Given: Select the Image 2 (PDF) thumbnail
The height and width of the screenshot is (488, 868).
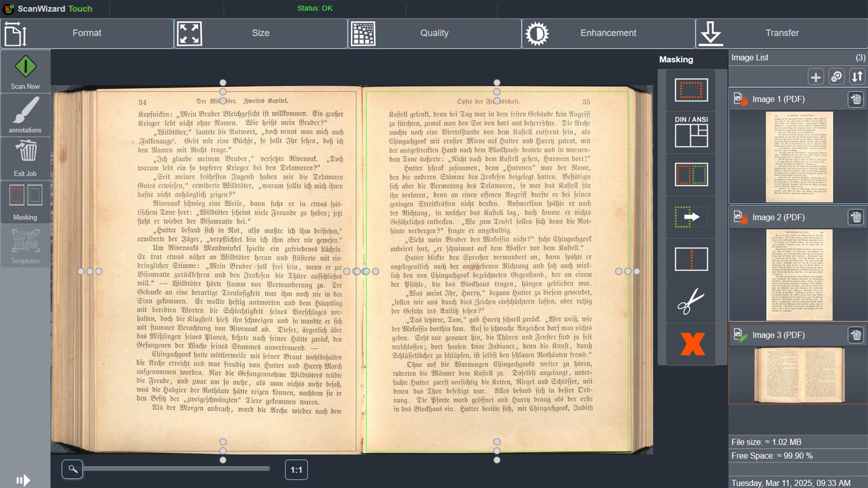Looking at the screenshot, I should click(799, 275).
